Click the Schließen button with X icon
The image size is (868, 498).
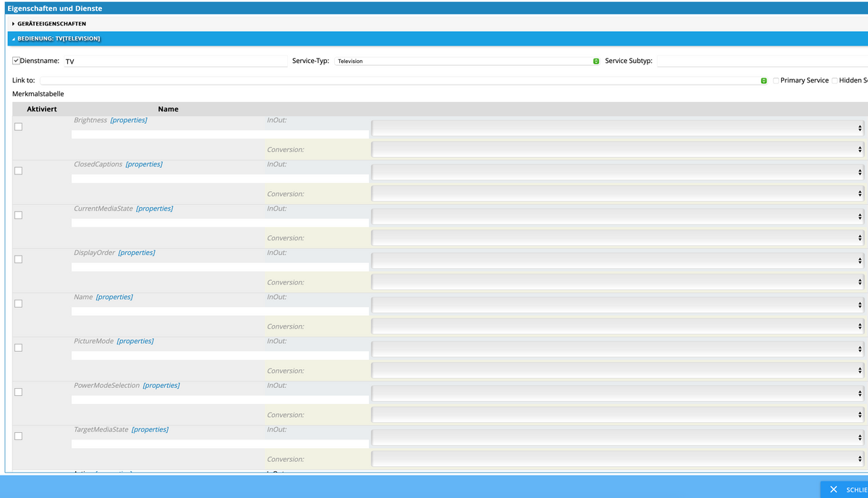coord(844,490)
